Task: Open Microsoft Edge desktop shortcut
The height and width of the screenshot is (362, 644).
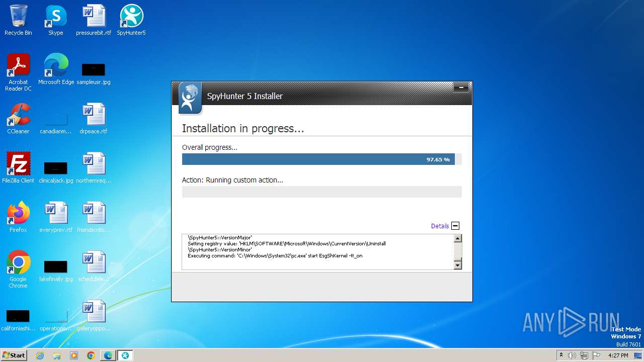Action: (56, 69)
